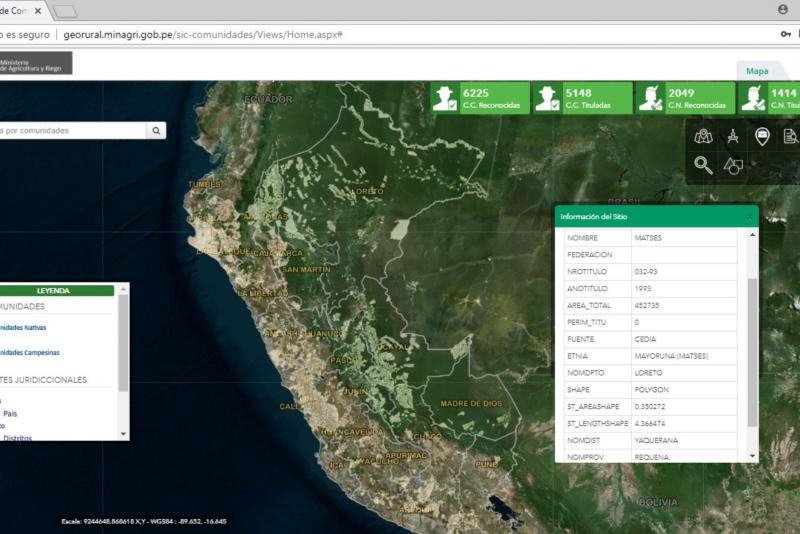800x534 pixels.
Task: Click the 6225 C.C. Reconocidas card
Action: [x=480, y=98]
